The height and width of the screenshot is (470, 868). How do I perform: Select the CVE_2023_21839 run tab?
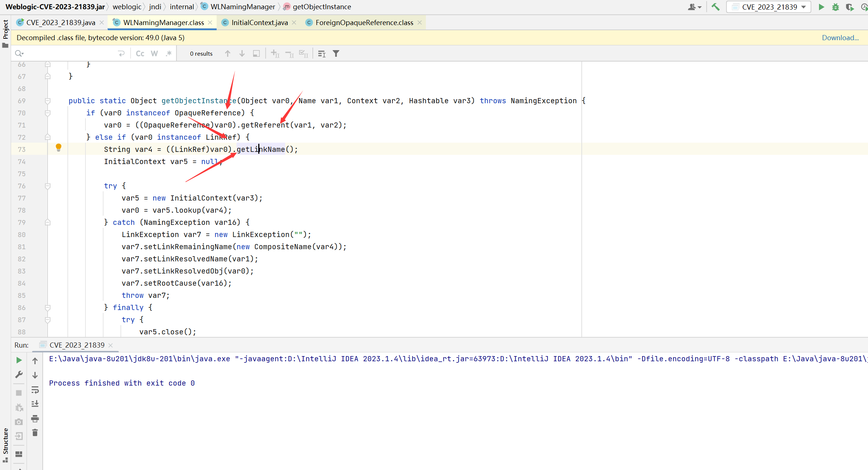coord(77,345)
